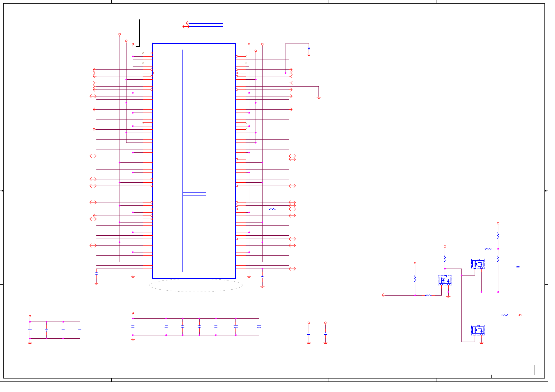This screenshot has width=555, height=392.
Task: Click the topmost MOSFET in the right circuit
Action: (x=478, y=264)
